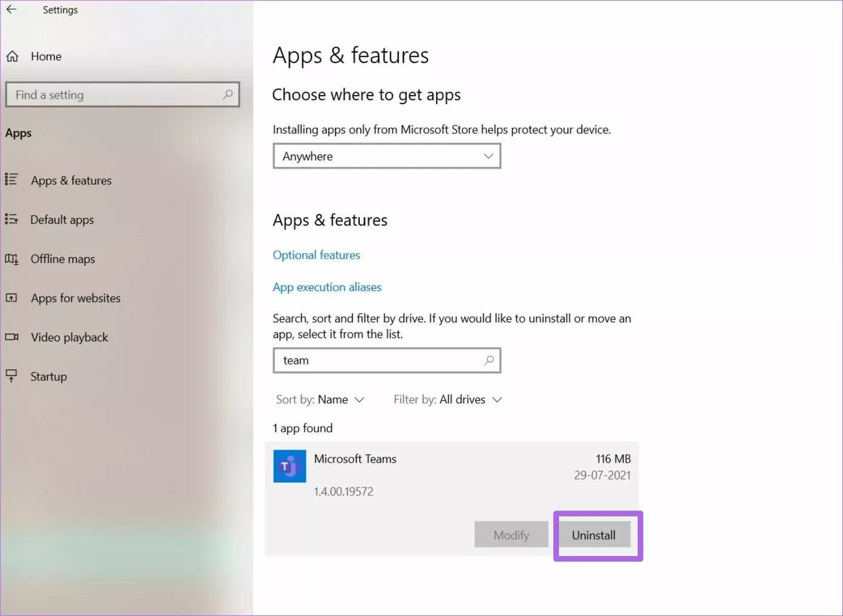Click the Microsoft Teams app icon
The width and height of the screenshot is (843, 616).
coord(289,466)
